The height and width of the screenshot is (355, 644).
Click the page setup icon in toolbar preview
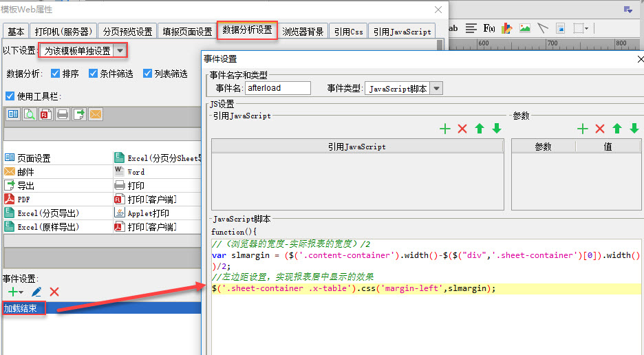click(13, 114)
